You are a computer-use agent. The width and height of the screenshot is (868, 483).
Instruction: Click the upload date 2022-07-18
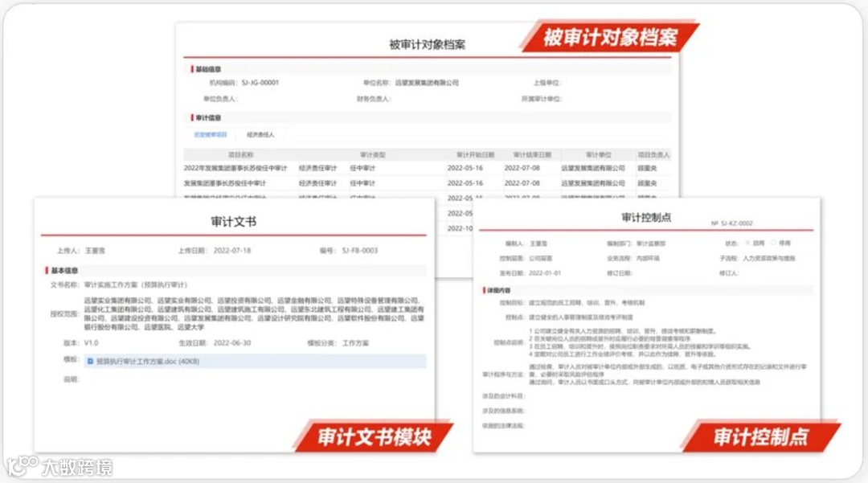(232, 251)
